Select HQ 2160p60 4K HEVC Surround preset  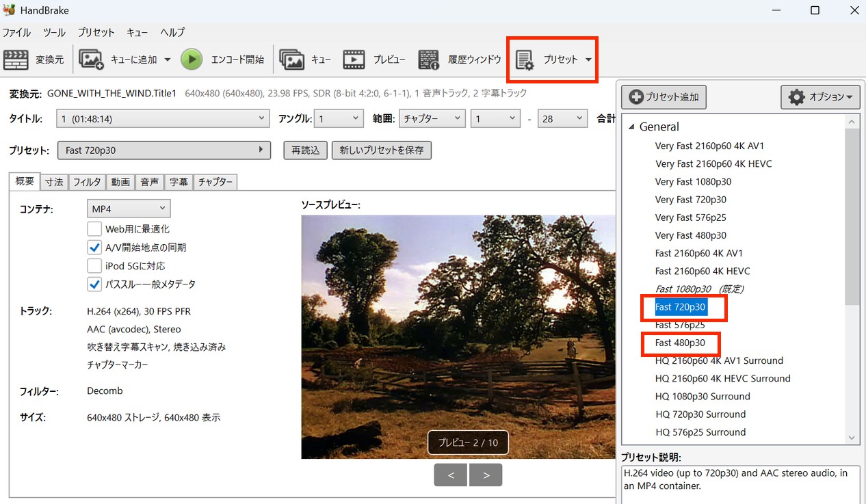pyautogui.click(x=722, y=378)
